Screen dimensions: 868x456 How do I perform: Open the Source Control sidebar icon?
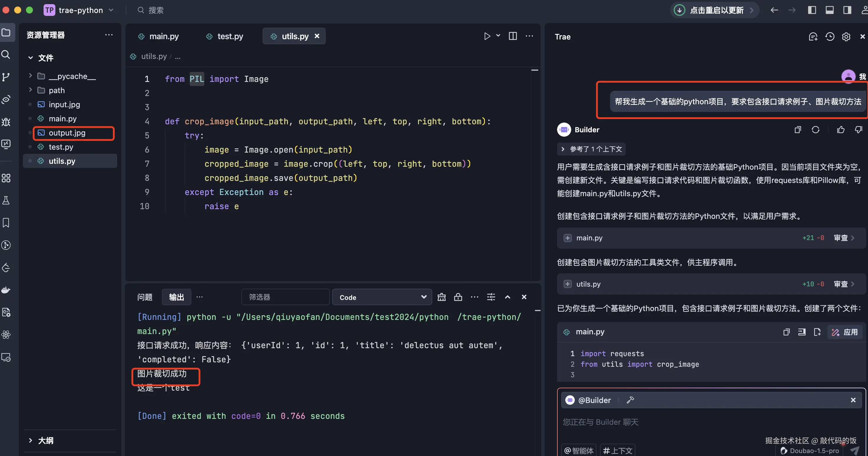(6, 77)
